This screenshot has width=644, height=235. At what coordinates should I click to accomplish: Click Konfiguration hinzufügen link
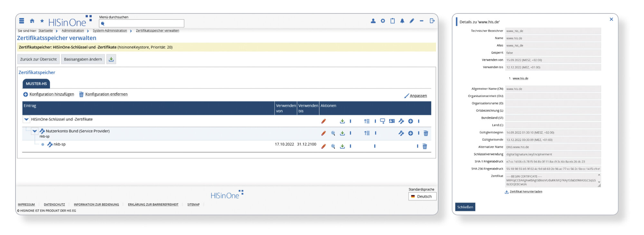click(52, 94)
